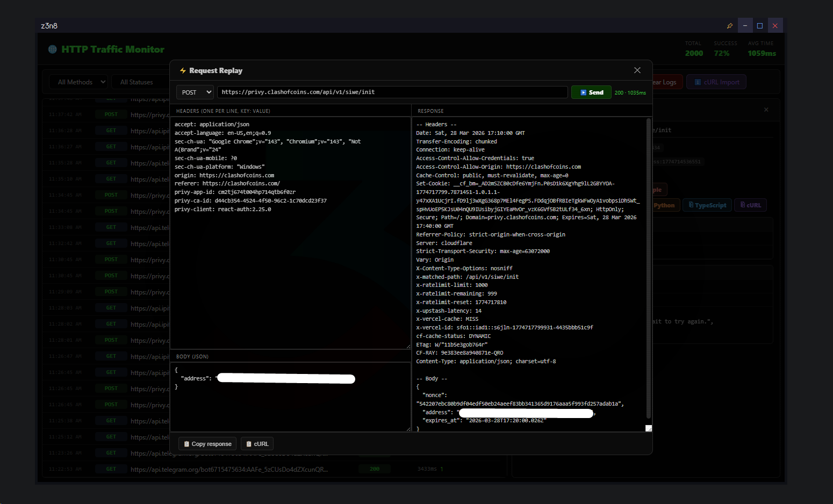Select the 11:25:38 AM GET log row

point(106,421)
